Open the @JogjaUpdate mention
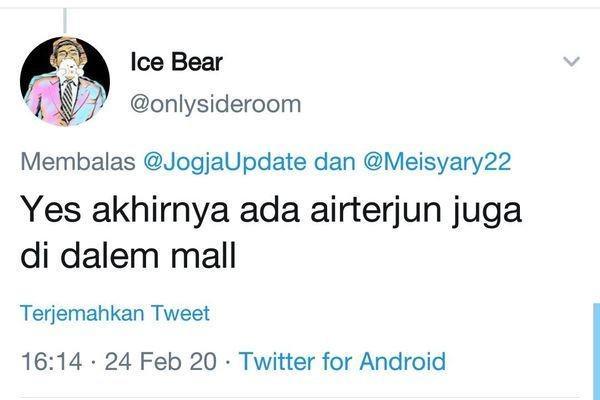Image resolution: width=600 pixels, height=400 pixels. [225, 162]
